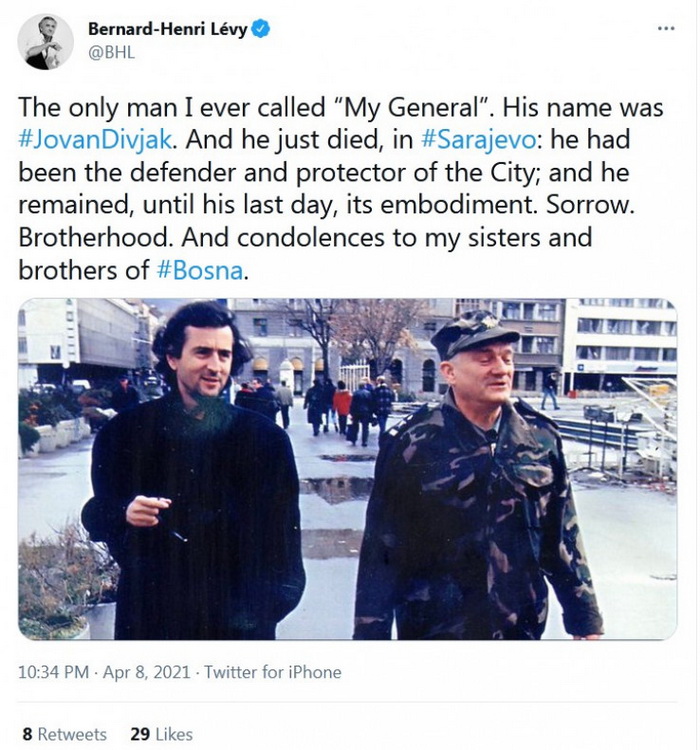
Task: Follow the #JovanDivjak hashtag
Action: (95, 139)
